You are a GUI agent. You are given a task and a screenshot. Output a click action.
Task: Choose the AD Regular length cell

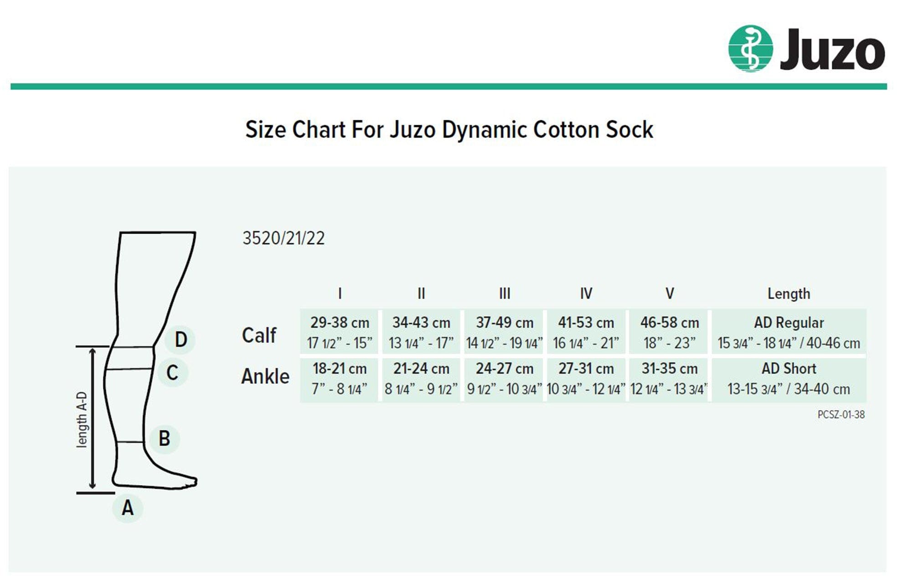[789, 332]
